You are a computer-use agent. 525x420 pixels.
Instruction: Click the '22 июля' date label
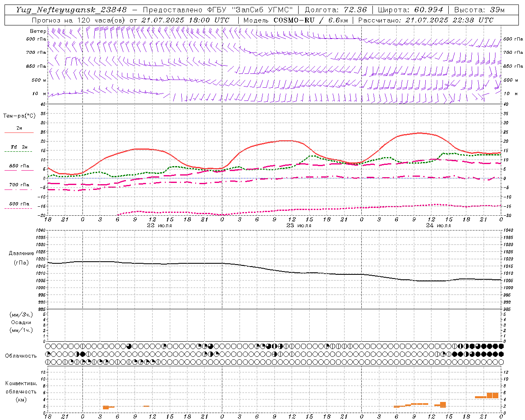point(159,226)
